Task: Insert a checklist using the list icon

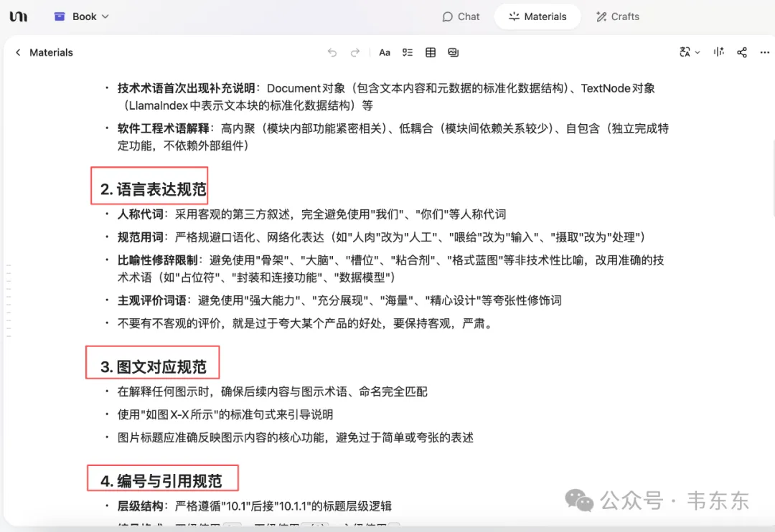Action: pyautogui.click(x=408, y=52)
